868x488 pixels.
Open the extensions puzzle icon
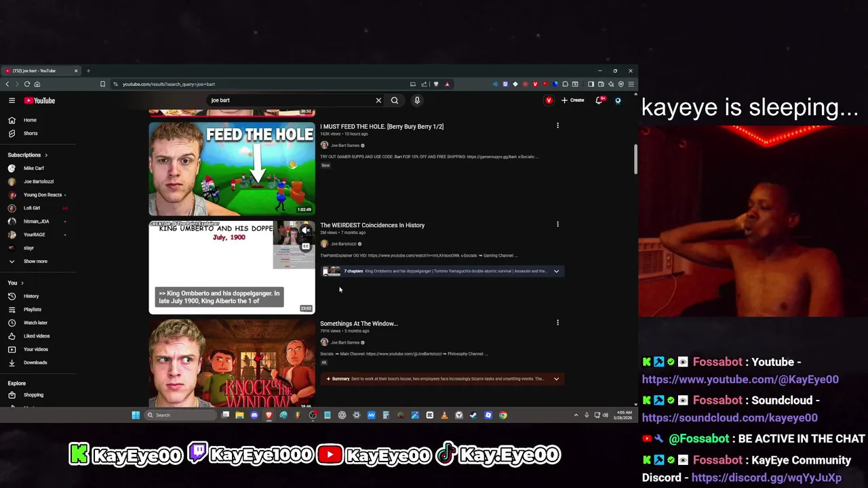[x=565, y=84]
